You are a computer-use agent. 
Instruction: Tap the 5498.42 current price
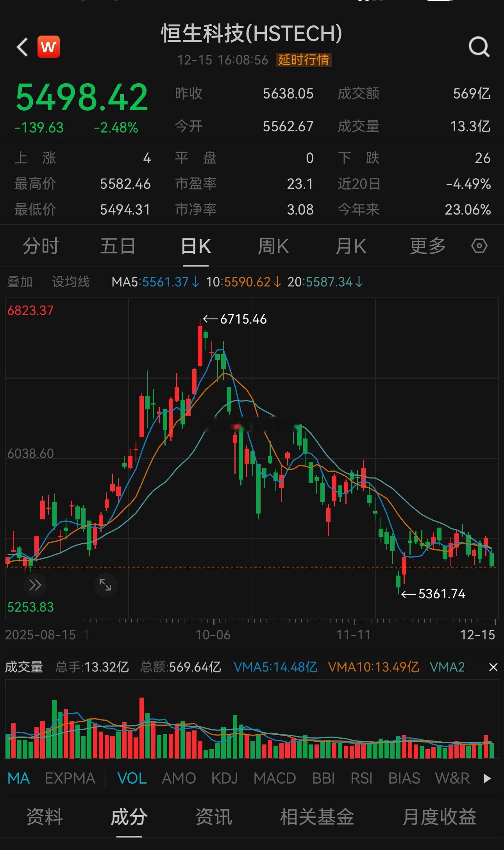[82, 97]
